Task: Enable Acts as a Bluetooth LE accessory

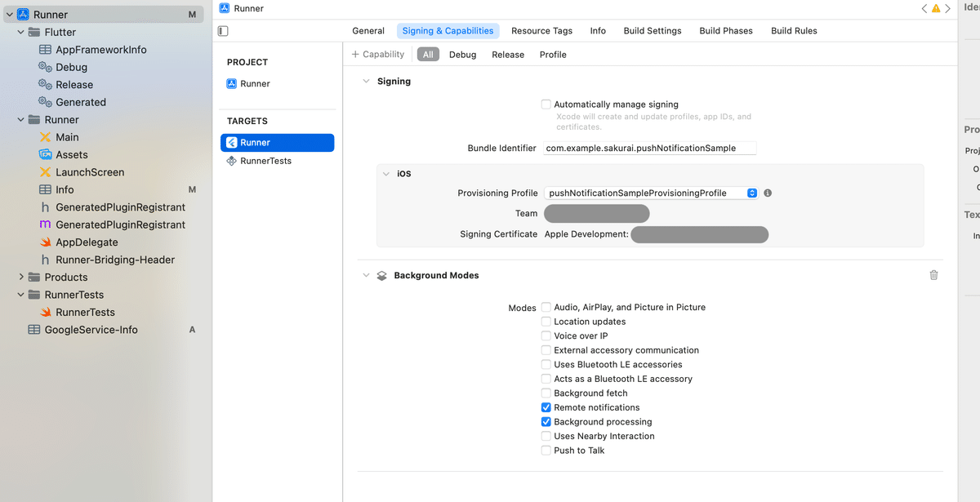Action: (x=546, y=379)
